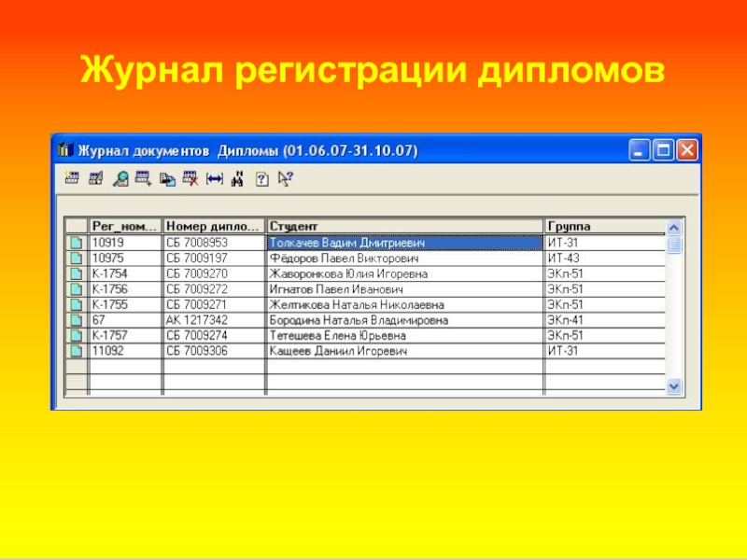Click the Edit document pencil icon
The width and height of the screenshot is (747, 560).
click(x=96, y=178)
